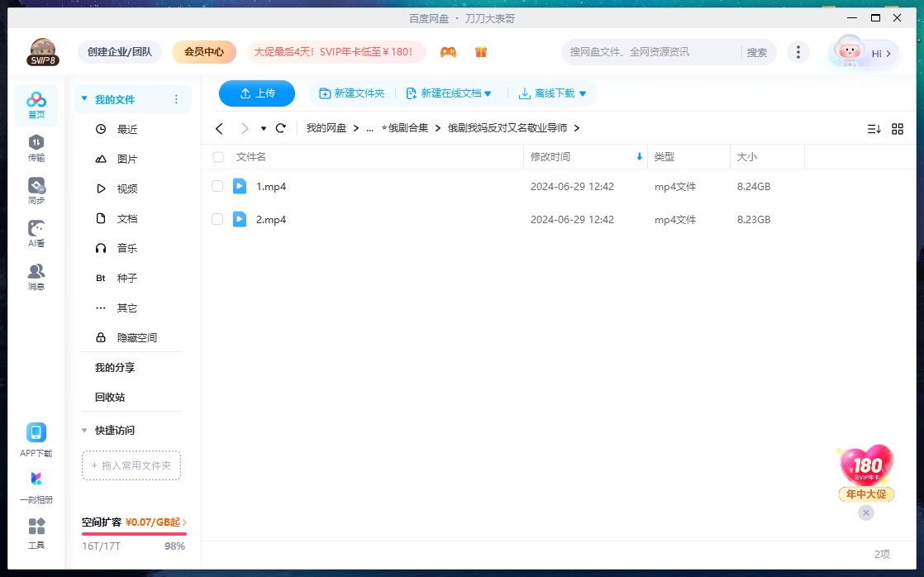The width and height of the screenshot is (924, 577).
Task: Click the 搜索 search button
Action: 757,52
